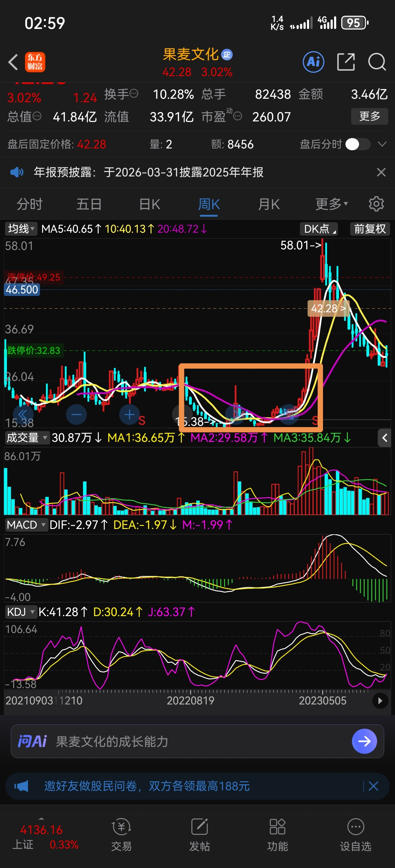Tap the 年报预披露 announcement text

click(149, 172)
